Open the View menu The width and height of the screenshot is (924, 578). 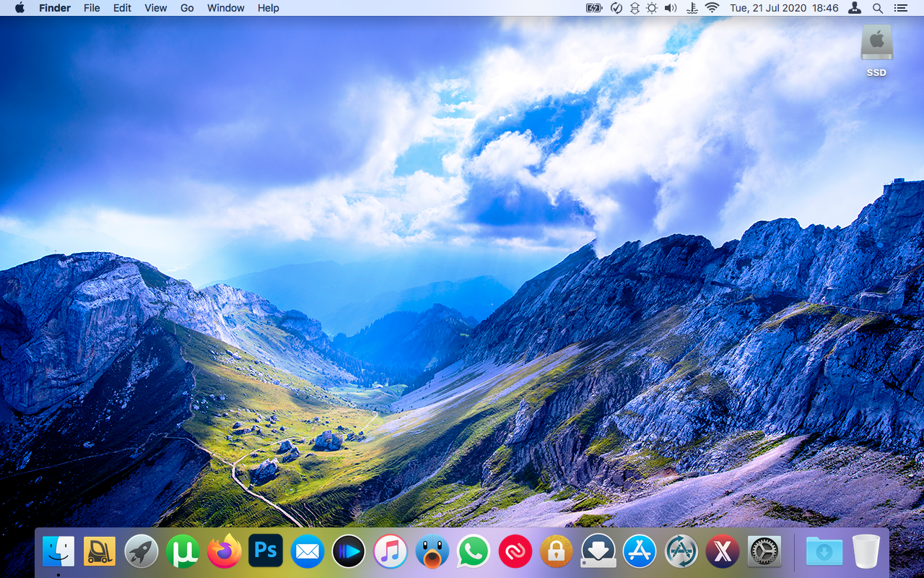point(156,8)
